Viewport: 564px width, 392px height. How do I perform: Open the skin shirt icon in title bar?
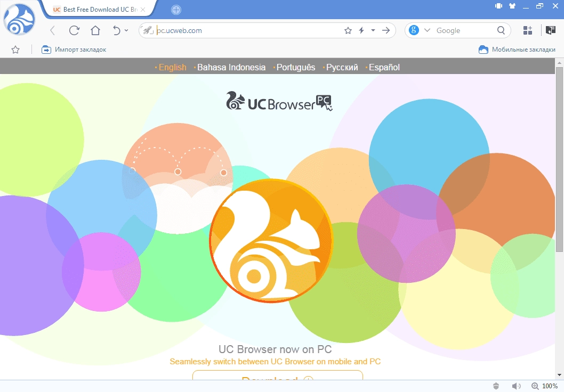(512, 6)
